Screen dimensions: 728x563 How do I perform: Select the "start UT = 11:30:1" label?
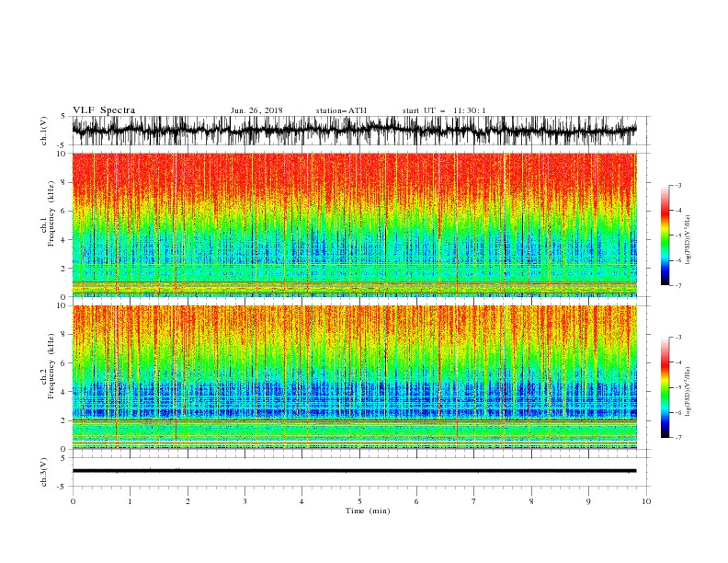pos(444,110)
